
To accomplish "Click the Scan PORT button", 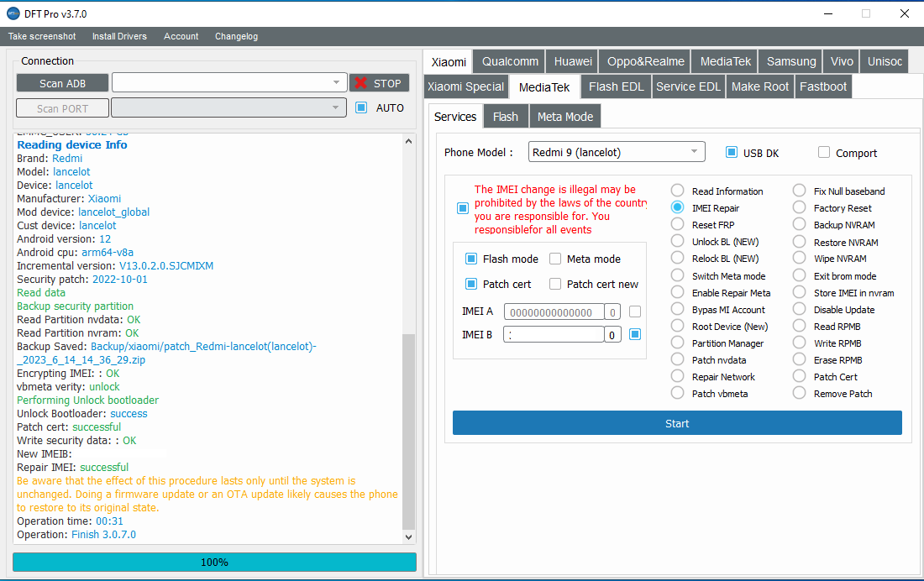I will coord(62,108).
